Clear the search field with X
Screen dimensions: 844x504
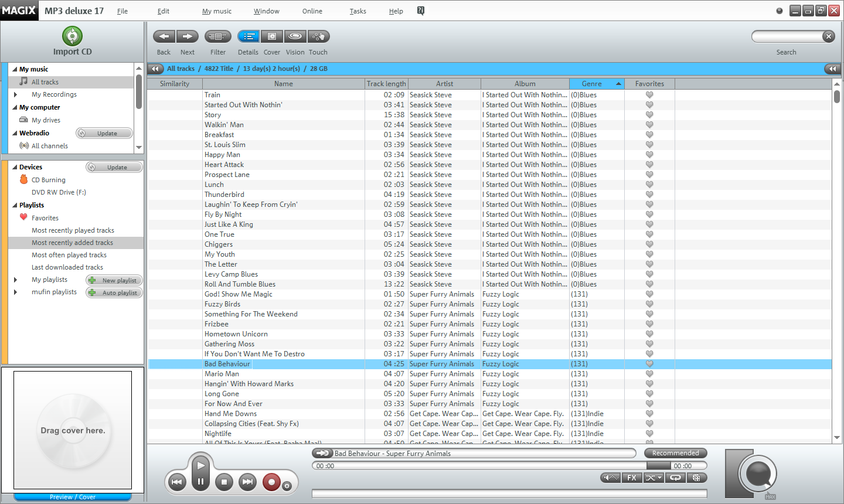[x=828, y=36]
